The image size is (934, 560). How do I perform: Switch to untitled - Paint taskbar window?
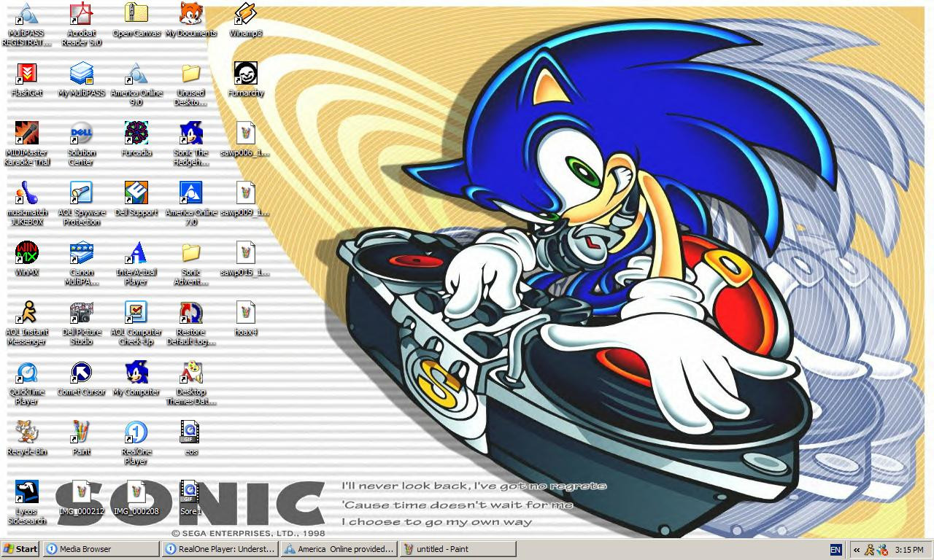(458, 549)
